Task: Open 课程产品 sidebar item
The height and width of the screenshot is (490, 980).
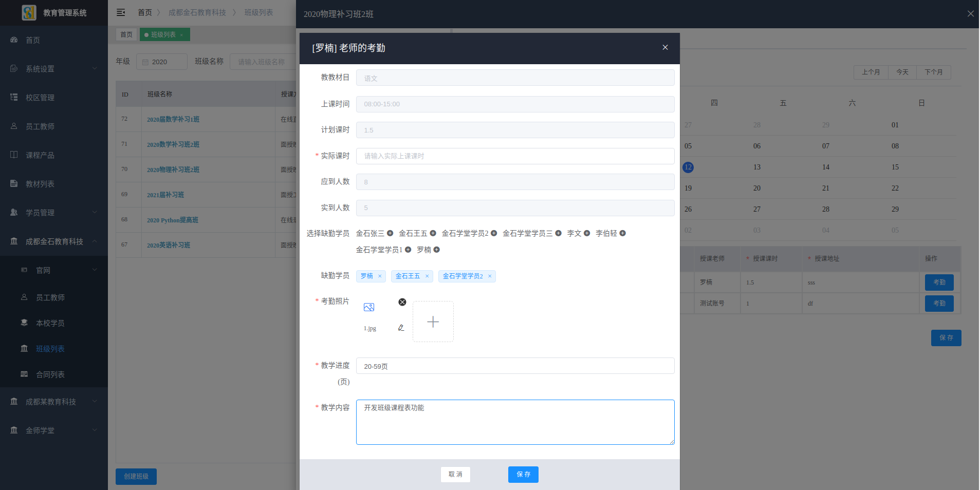Action: click(54, 155)
